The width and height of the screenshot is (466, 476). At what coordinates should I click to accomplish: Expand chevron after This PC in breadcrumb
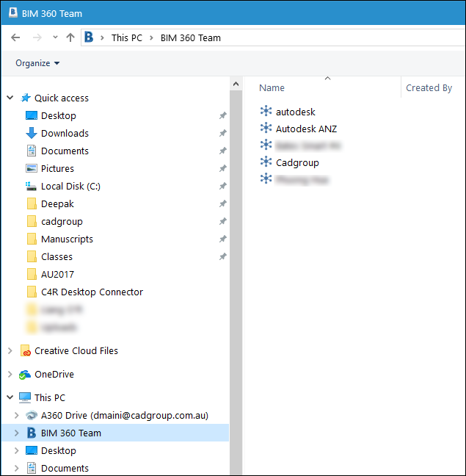point(151,38)
